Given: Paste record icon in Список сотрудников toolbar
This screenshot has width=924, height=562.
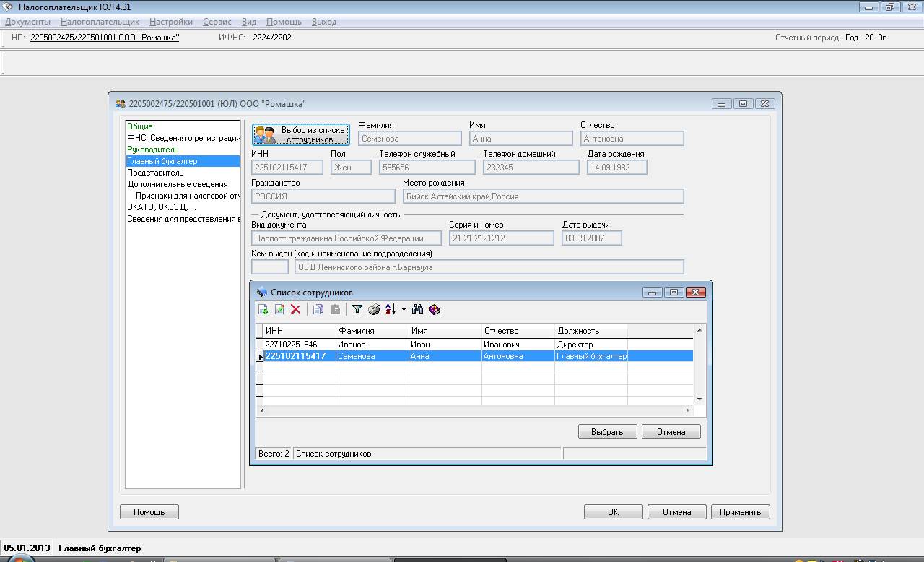Looking at the screenshot, I should (x=335, y=309).
